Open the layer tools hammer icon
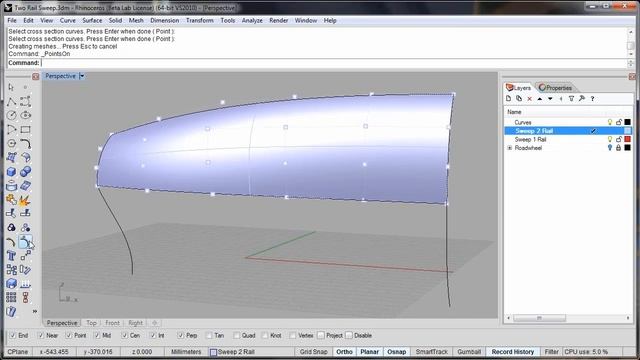This screenshot has height=360, width=640. [x=582, y=98]
